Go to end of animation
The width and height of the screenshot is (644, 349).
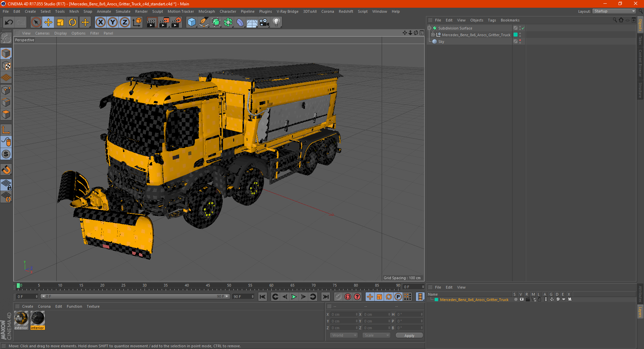(325, 297)
